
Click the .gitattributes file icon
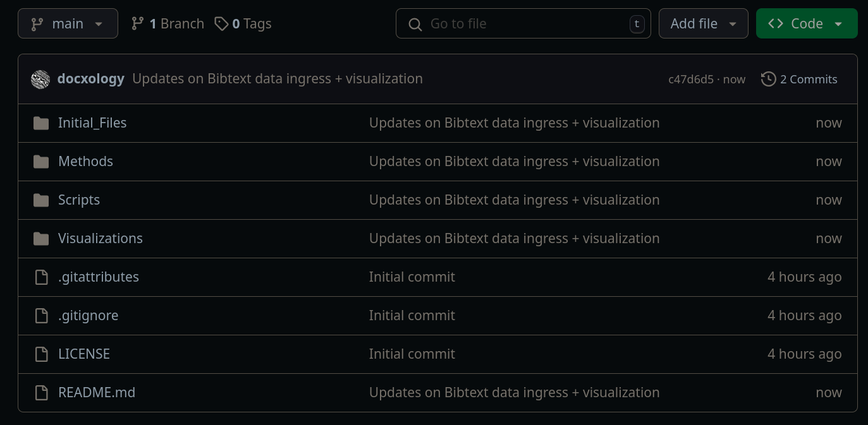coord(41,277)
